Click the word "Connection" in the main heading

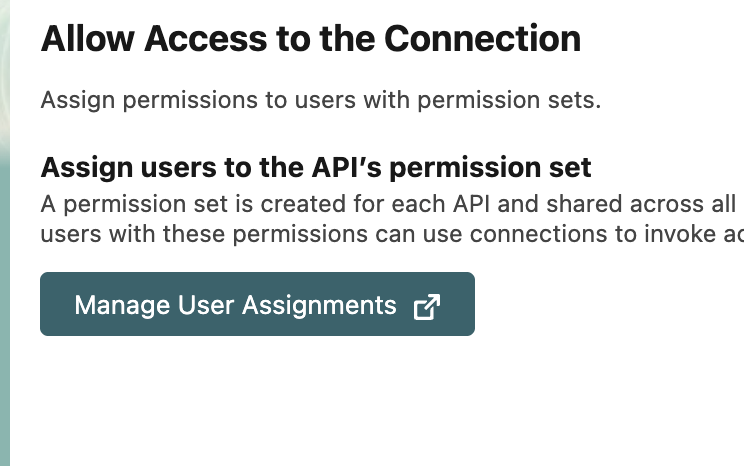point(482,39)
